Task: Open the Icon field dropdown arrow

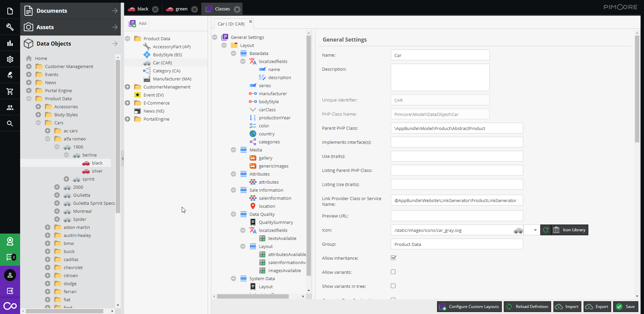Action: tap(535, 230)
